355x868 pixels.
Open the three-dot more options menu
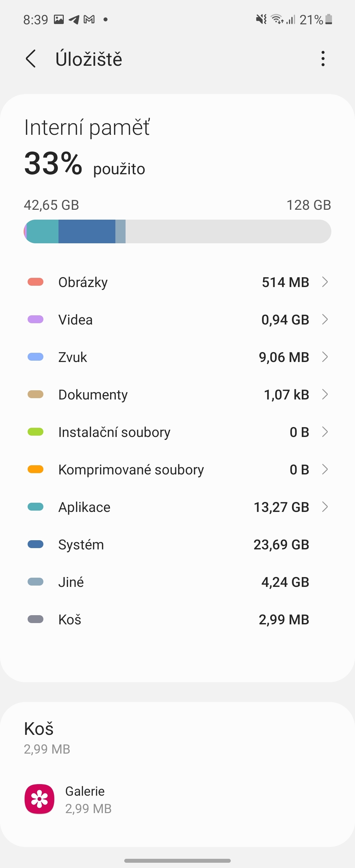point(323,59)
